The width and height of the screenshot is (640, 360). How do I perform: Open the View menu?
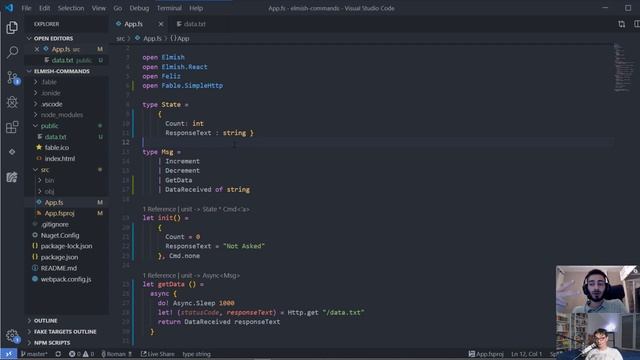(x=98, y=8)
